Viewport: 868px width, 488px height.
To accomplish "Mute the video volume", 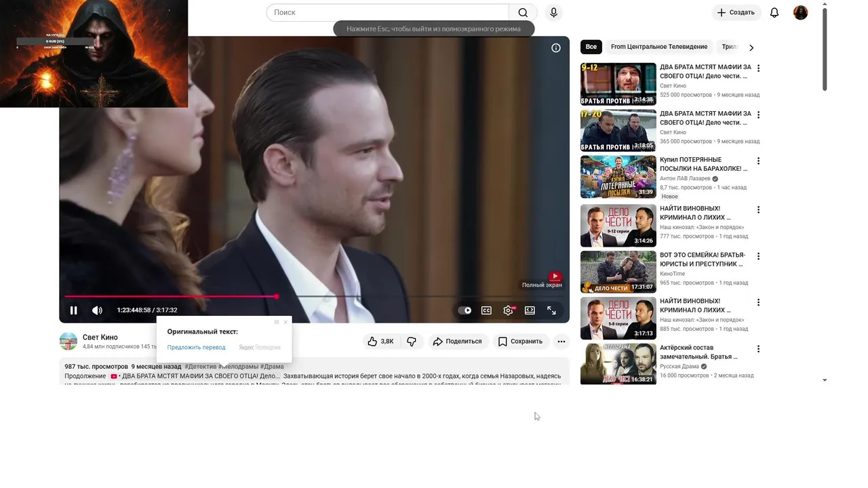I will [97, 310].
